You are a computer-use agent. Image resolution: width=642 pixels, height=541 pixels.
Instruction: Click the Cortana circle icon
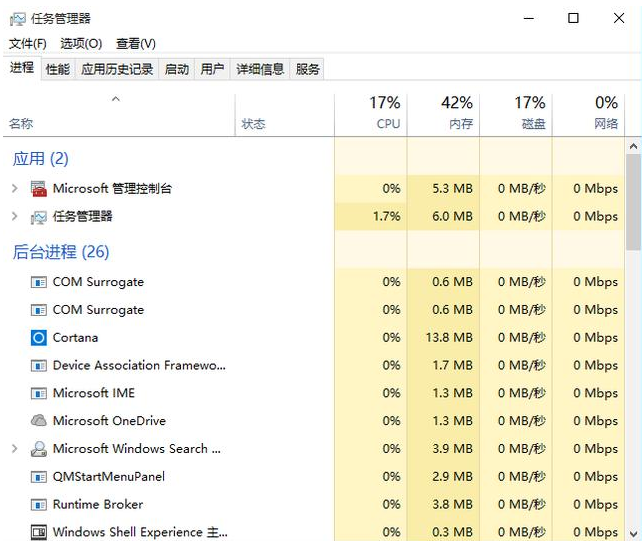[39, 338]
